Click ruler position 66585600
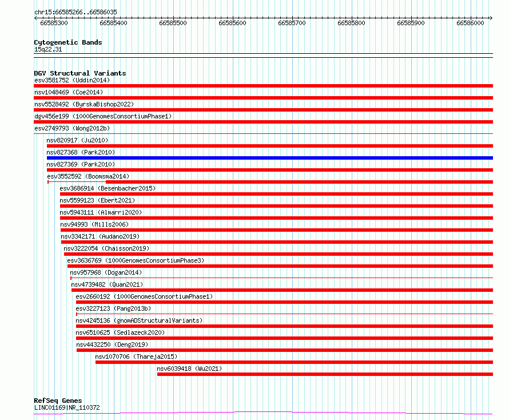The width and height of the screenshot is (509, 420). tap(232, 23)
